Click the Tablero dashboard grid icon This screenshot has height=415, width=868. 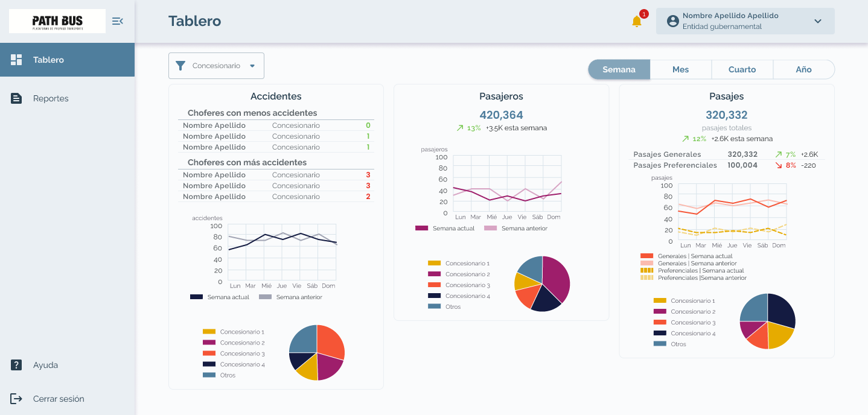coord(16,60)
